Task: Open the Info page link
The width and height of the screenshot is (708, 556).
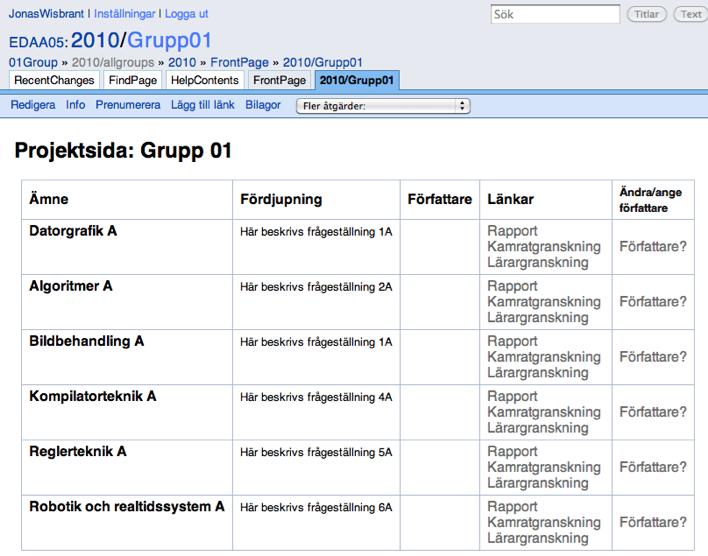Action: tap(75, 105)
